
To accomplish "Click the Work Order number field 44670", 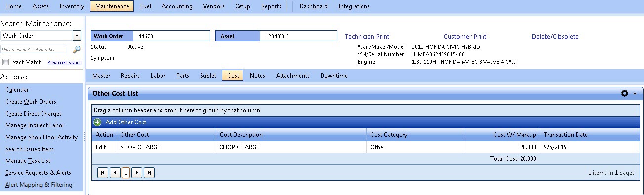I will (171, 36).
